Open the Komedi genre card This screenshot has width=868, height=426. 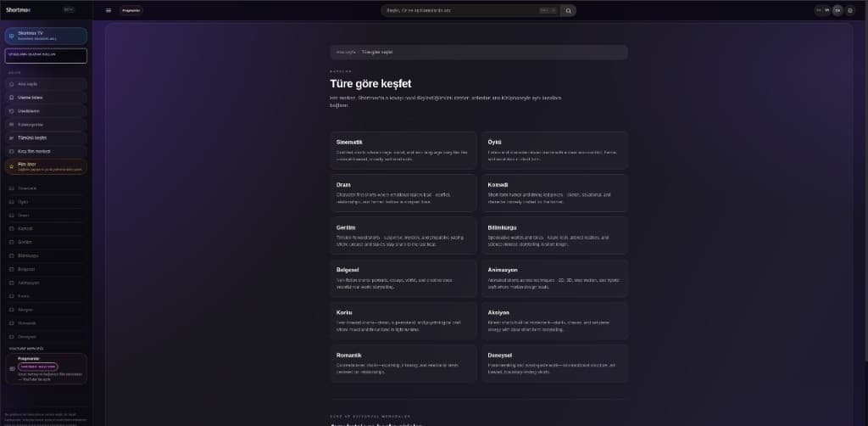pos(554,193)
